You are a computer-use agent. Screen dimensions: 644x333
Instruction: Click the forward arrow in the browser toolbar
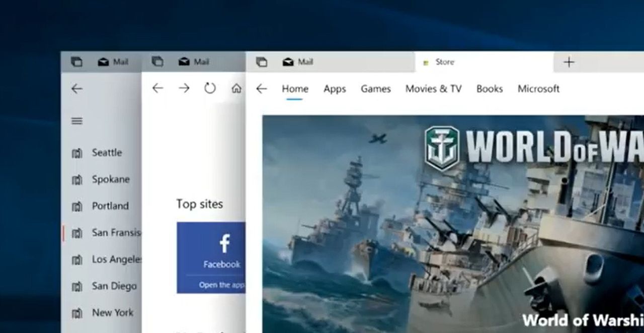(184, 89)
